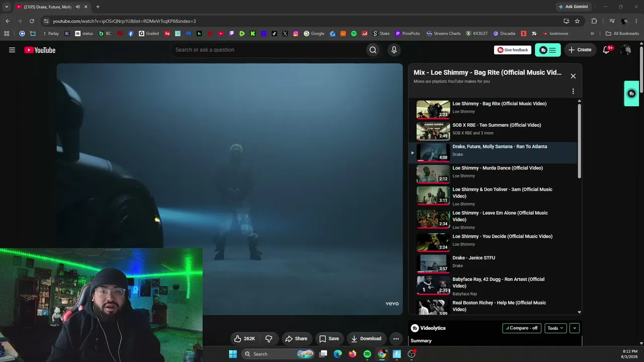Open the TikTok bookmark icon
The height and width of the screenshot is (362, 644).
tap(274, 34)
